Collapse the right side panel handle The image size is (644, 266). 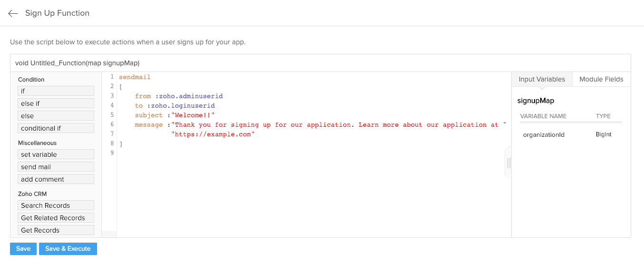[508, 163]
